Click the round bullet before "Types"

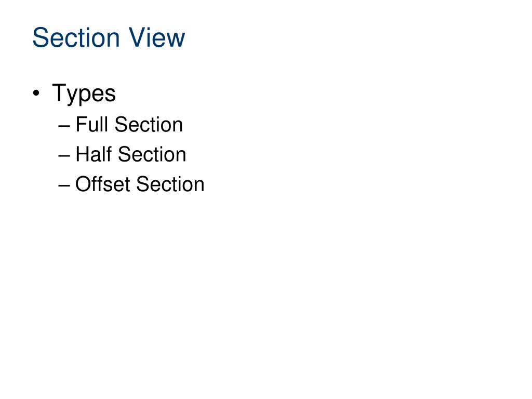coord(36,93)
